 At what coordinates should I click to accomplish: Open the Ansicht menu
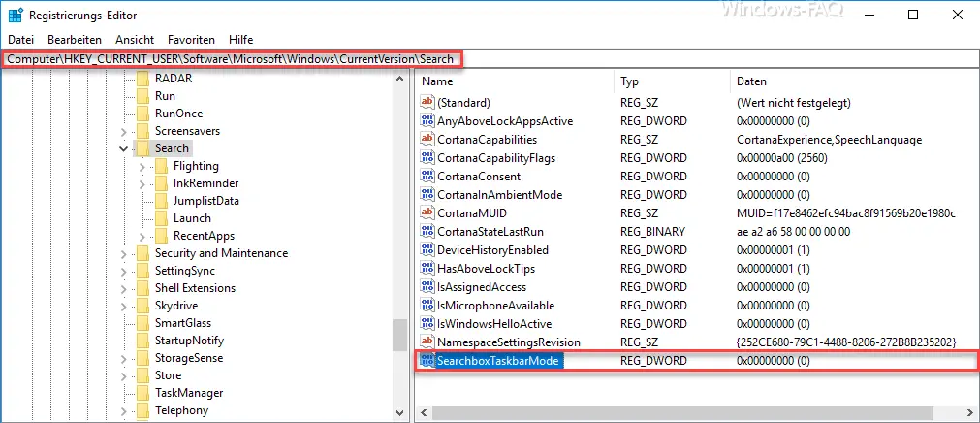135,40
